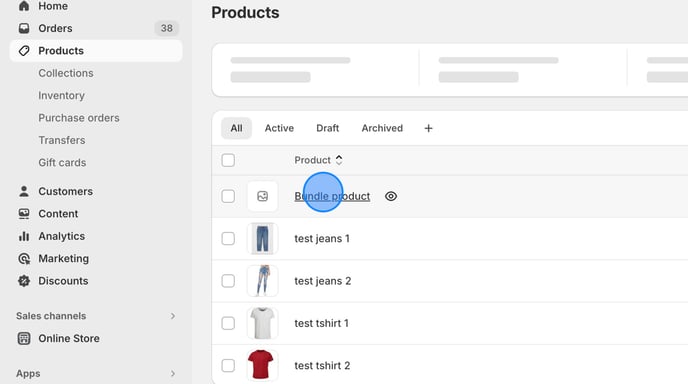Click the Marketing target icon

[24, 258]
